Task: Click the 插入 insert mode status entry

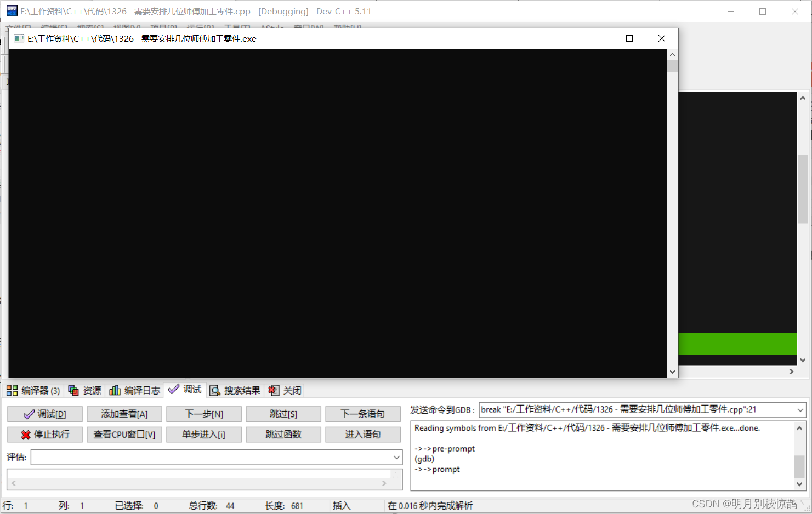Action: coord(342,506)
